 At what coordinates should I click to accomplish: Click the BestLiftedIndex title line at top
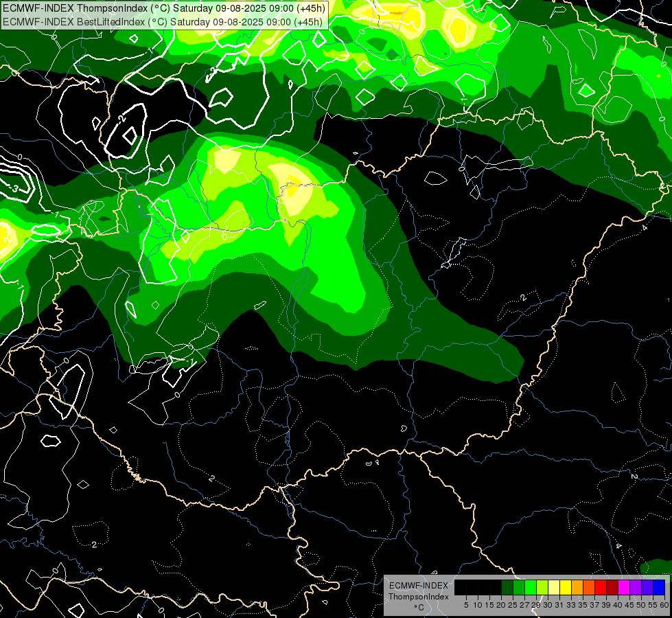point(163,21)
